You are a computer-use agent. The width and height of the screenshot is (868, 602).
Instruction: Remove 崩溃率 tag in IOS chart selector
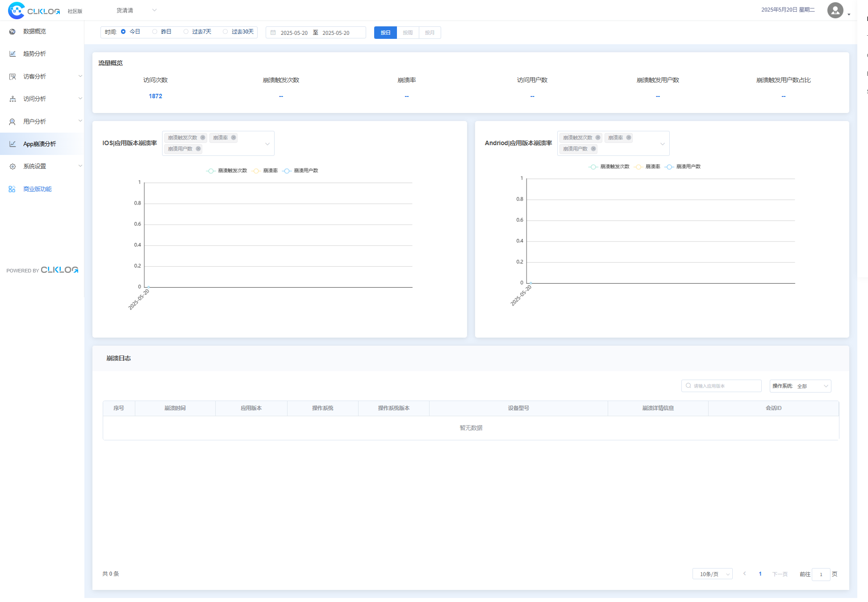tap(234, 138)
